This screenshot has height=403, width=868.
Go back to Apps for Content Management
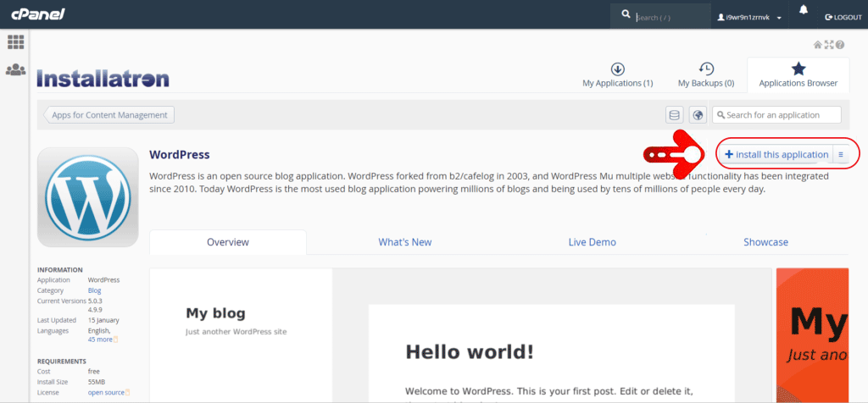tap(109, 115)
